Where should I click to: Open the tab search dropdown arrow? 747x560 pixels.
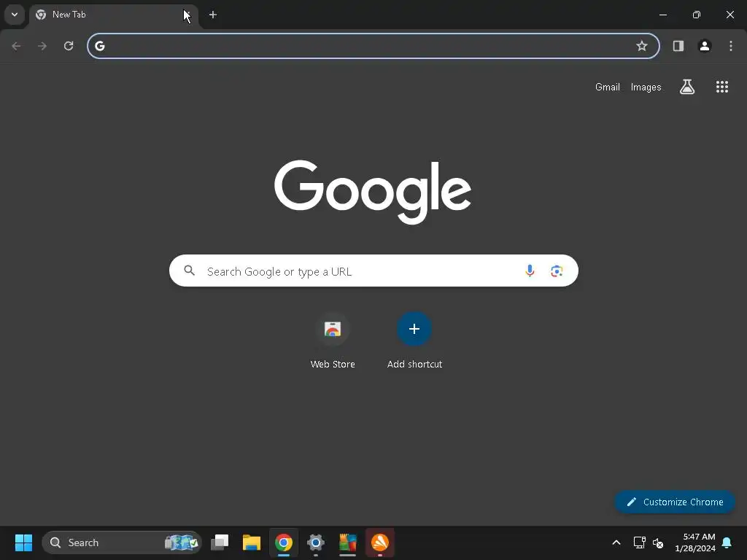click(15, 15)
